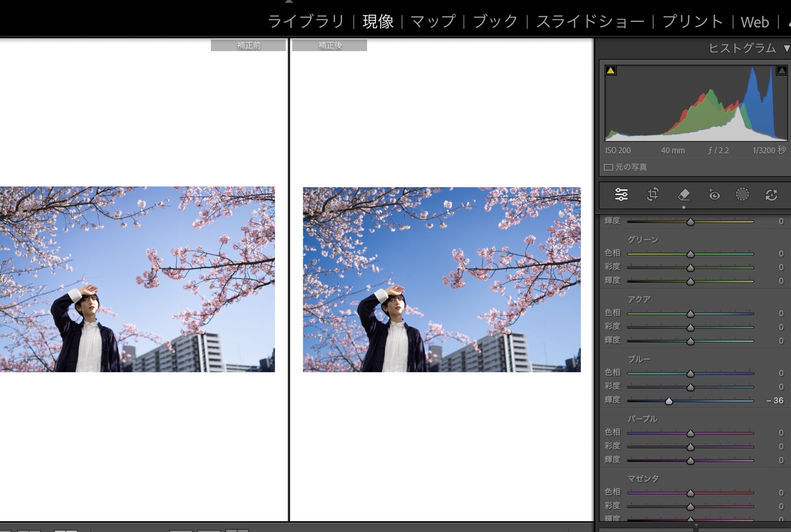Select the Red eye correction tool
The height and width of the screenshot is (532, 791).
(x=714, y=194)
